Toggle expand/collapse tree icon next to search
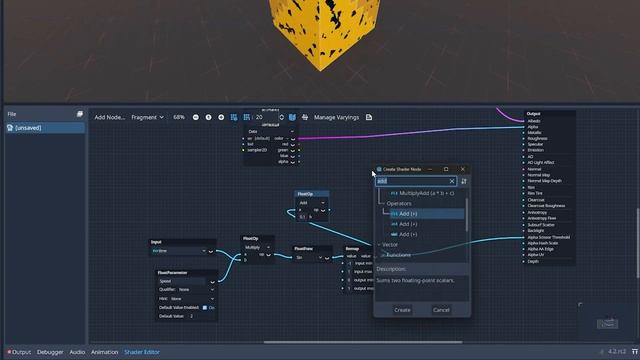This screenshot has height=360, width=640. (464, 181)
